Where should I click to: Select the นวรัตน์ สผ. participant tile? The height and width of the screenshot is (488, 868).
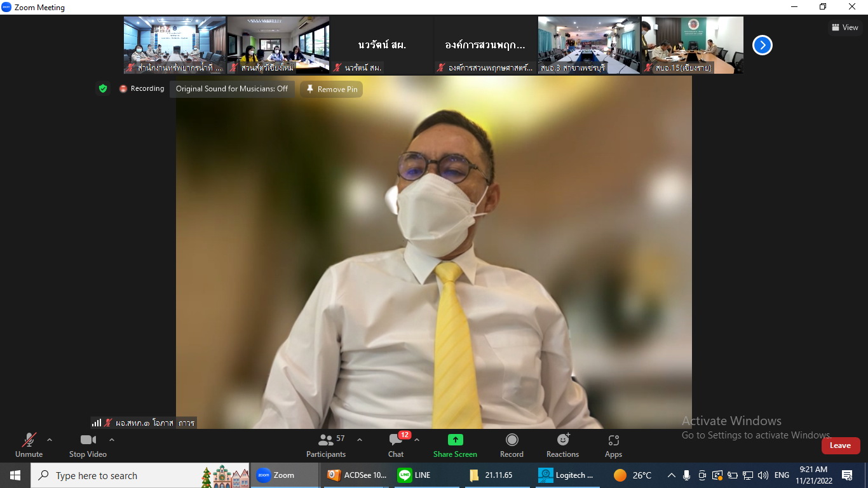(x=382, y=45)
